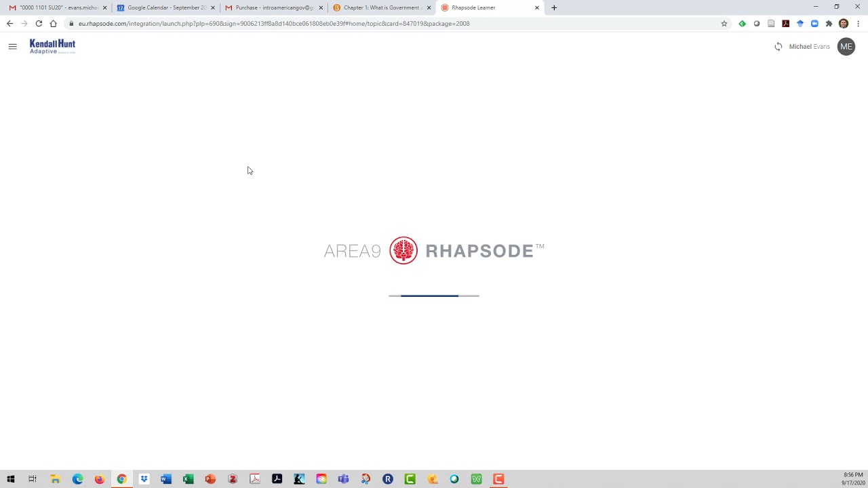
Task: Click the green Feedly extension icon
Action: 743,24
